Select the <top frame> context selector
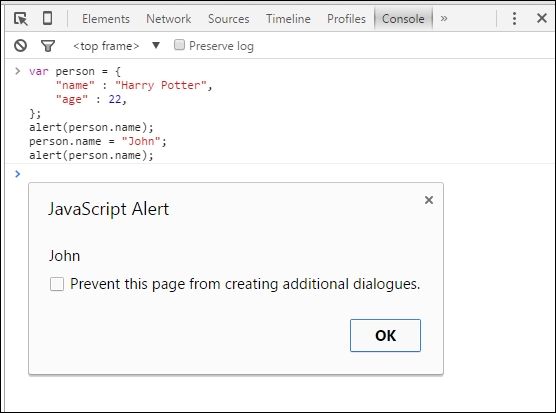 [106, 46]
